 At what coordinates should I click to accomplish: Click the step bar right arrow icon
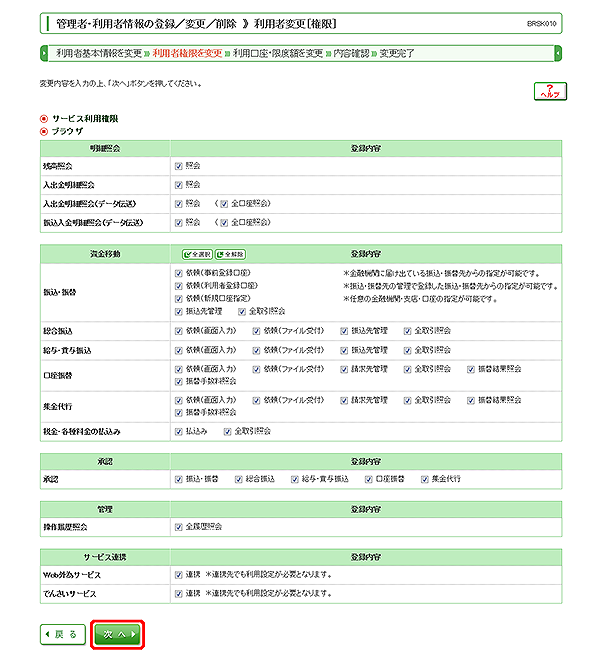(558, 53)
